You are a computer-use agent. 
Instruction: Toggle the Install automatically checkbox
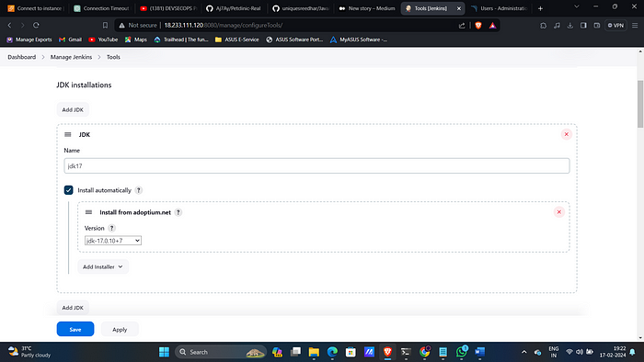[69, 190]
